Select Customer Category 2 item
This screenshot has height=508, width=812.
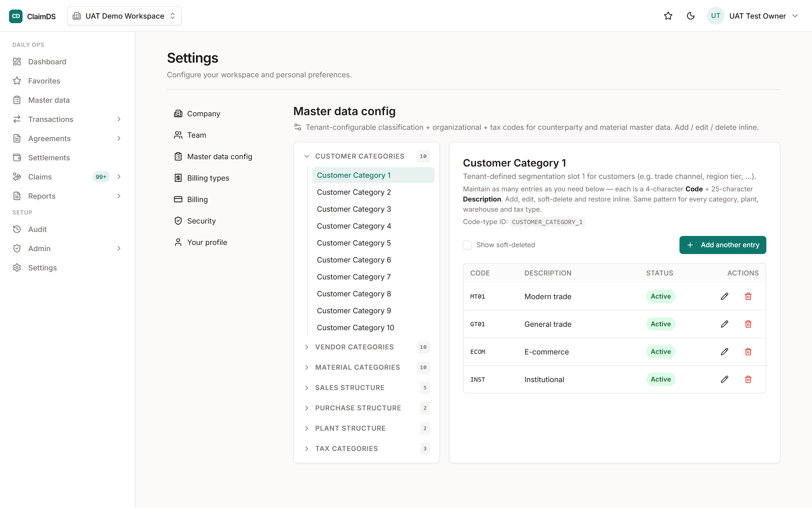pyautogui.click(x=373, y=192)
